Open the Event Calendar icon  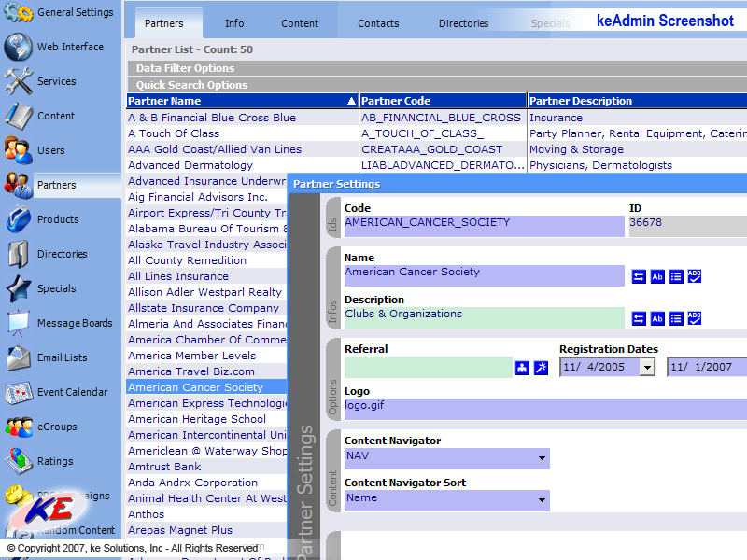point(18,392)
